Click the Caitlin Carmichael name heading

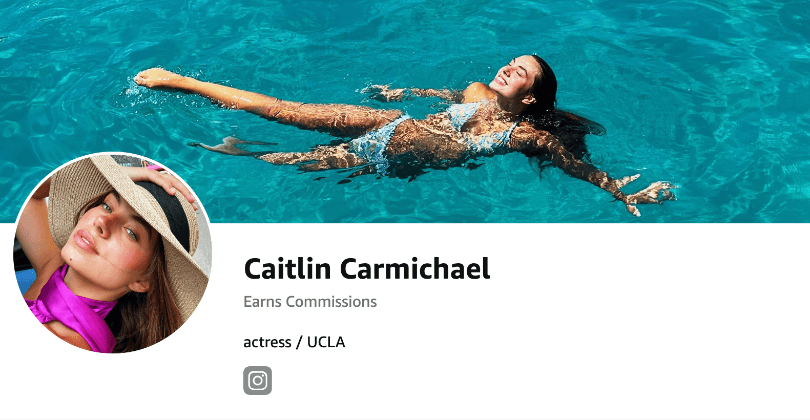click(367, 269)
